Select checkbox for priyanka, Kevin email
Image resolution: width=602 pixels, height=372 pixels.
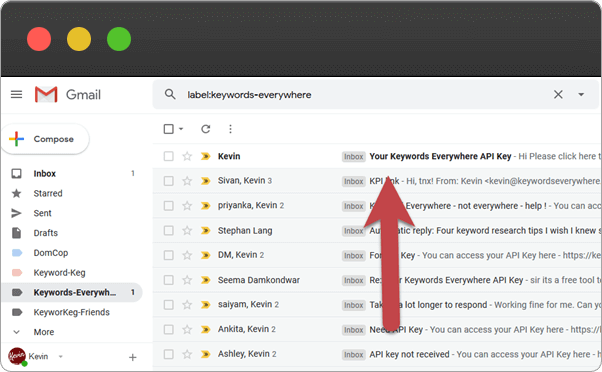169,206
